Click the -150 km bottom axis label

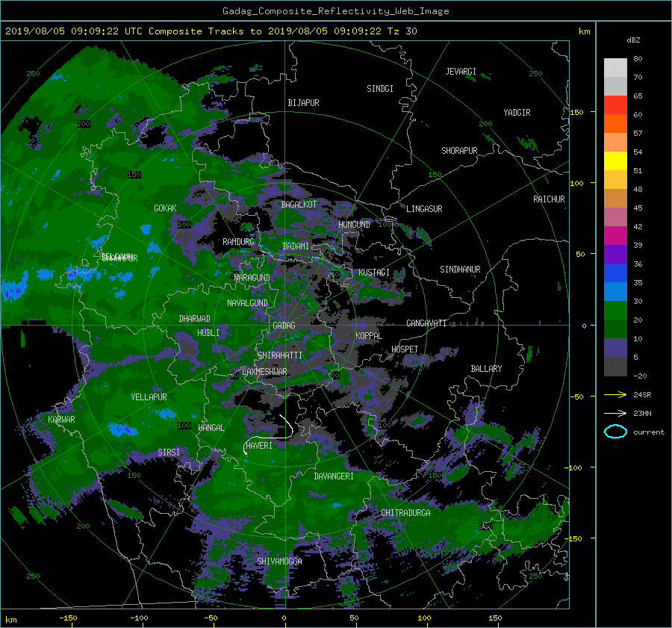pyautogui.click(x=68, y=618)
